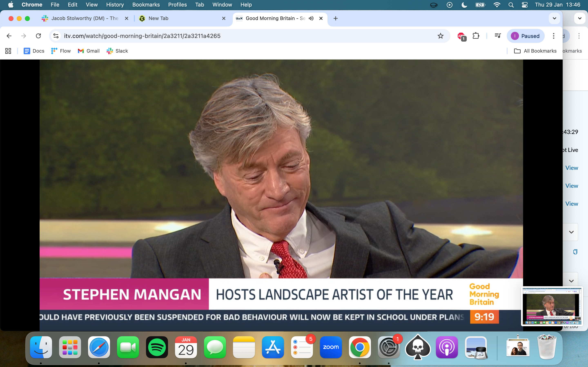Open Chrome media controls via music note icon
This screenshot has height=367, width=588.
pyautogui.click(x=497, y=36)
